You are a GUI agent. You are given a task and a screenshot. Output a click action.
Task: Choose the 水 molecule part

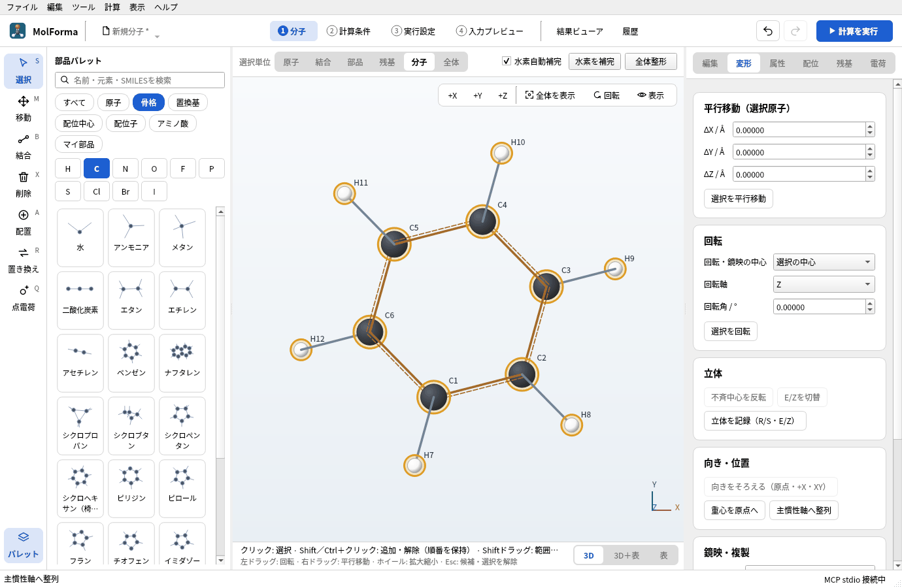80,238
